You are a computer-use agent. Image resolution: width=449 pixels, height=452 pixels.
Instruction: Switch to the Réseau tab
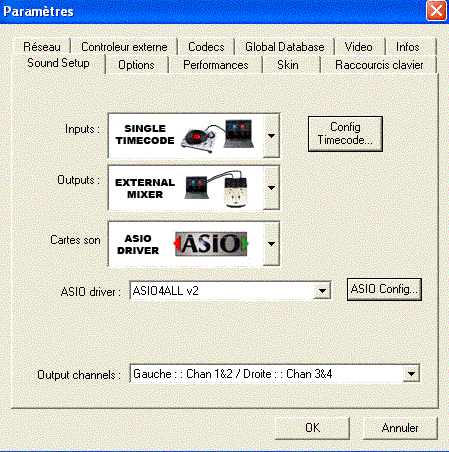(x=42, y=47)
